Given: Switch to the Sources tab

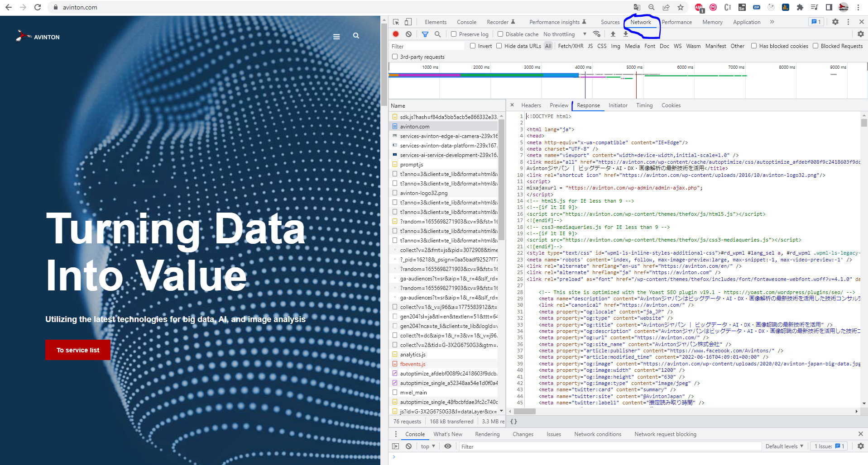Looking at the screenshot, I should (x=610, y=22).
